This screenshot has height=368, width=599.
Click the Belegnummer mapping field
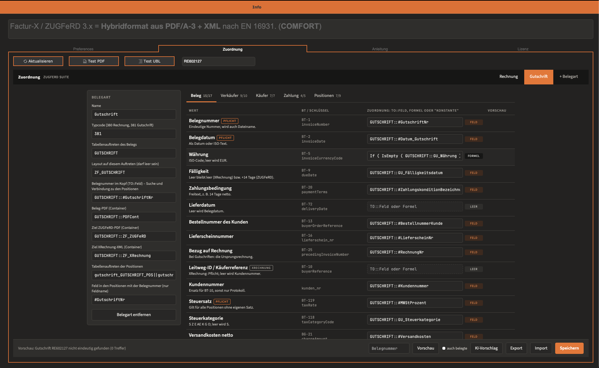(415, 122)
